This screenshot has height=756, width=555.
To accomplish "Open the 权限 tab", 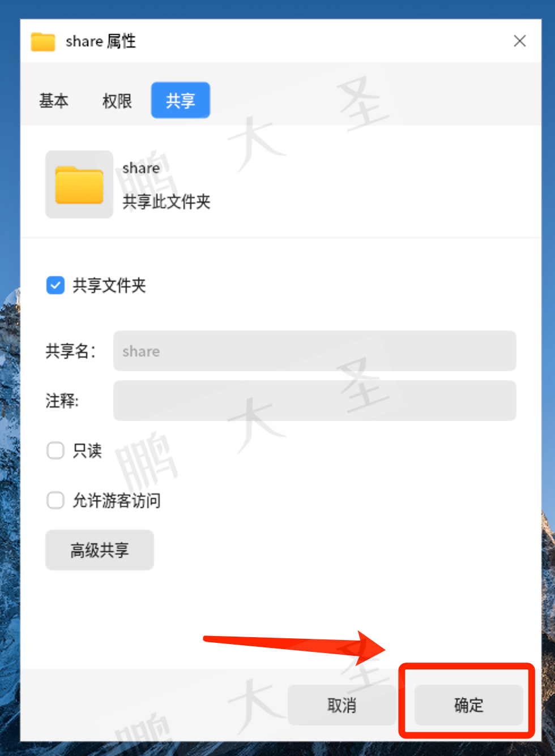I will point(117,101).
